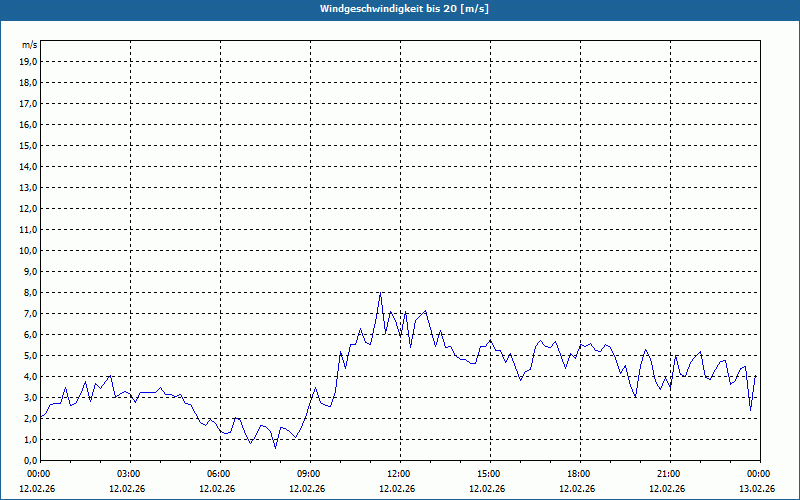Click the lowest dip of the wind curve

click(275, 447)
